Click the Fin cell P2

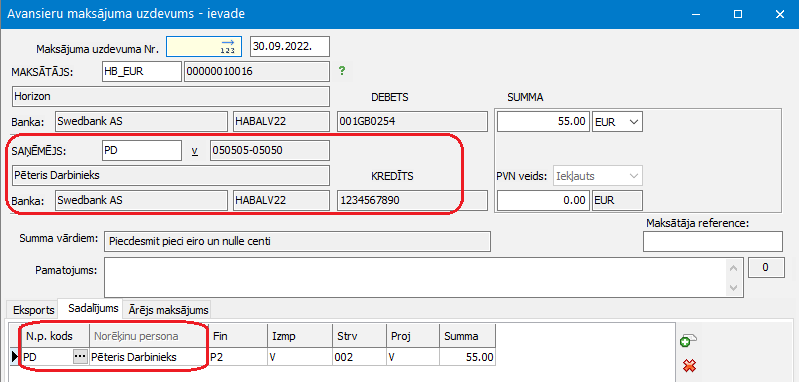coord(238,357)
